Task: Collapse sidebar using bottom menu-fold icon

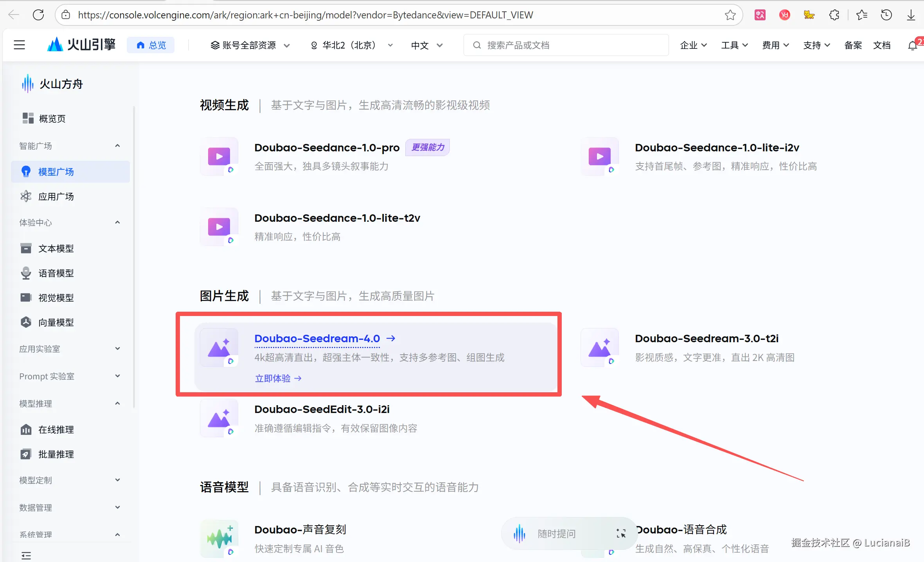Action: click(26, 555)
